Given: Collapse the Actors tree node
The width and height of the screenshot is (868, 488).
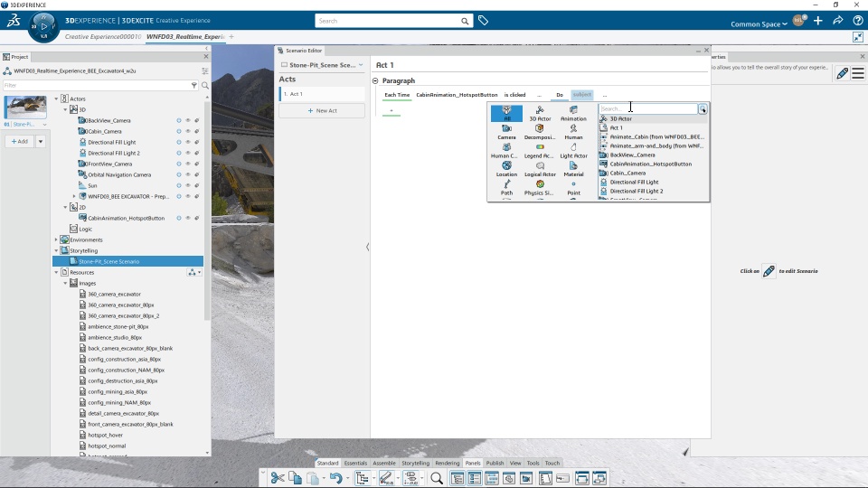Looking at the screenshot, I should tap(56, 99).
